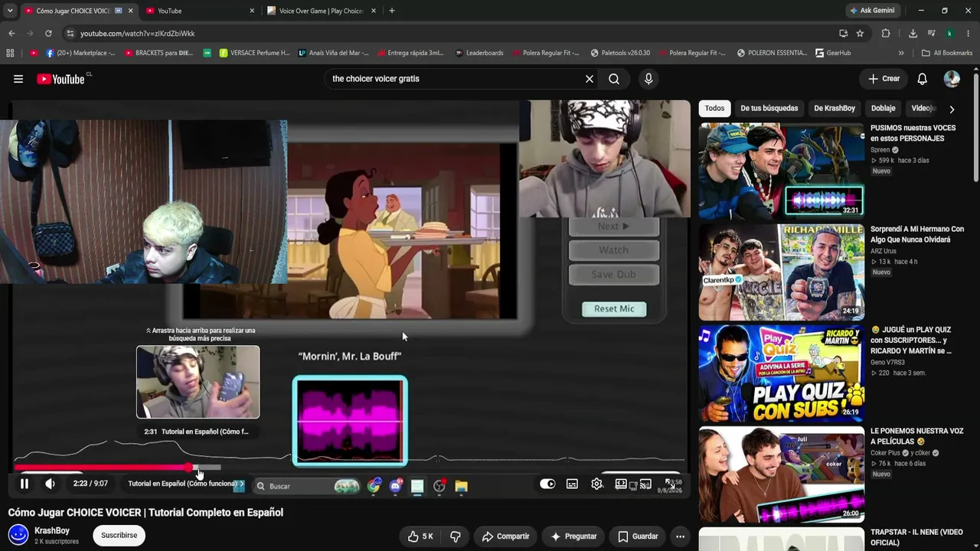Close the second YouTube tab

[252, 11]
